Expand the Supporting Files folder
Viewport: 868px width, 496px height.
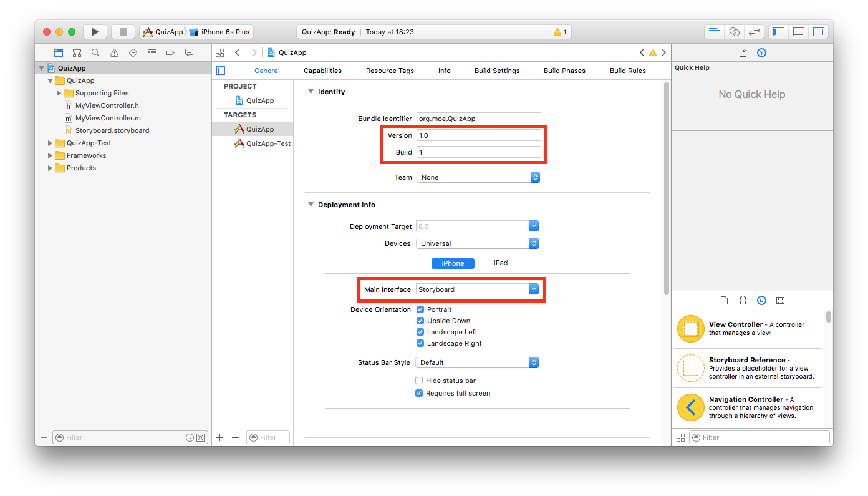[x=59, y=93]
